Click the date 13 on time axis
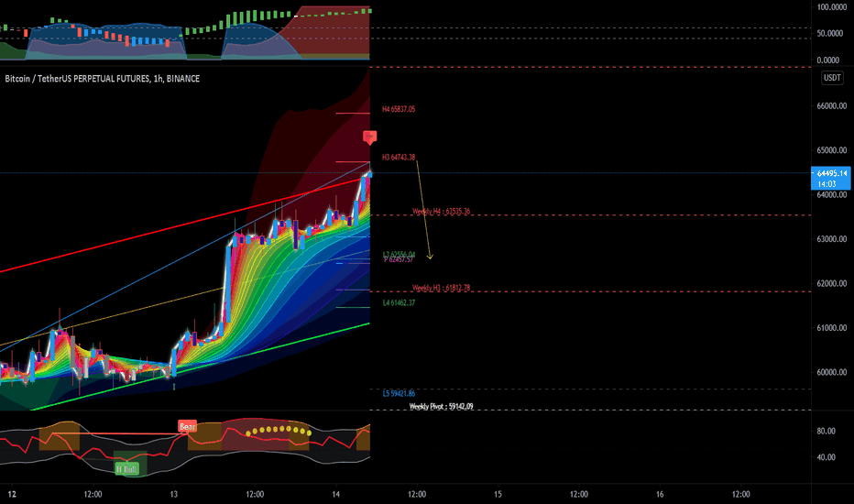Screen dimensions: 854x504 [x=174, y=494]
